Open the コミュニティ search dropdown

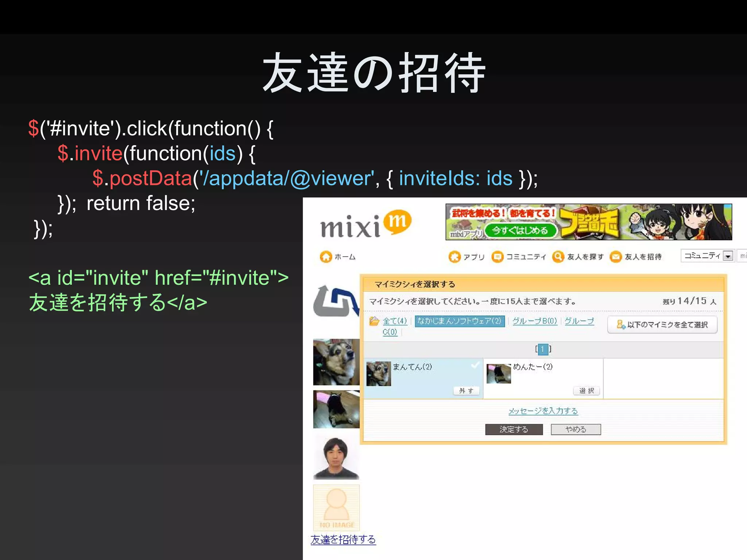[x=707, y=256]
